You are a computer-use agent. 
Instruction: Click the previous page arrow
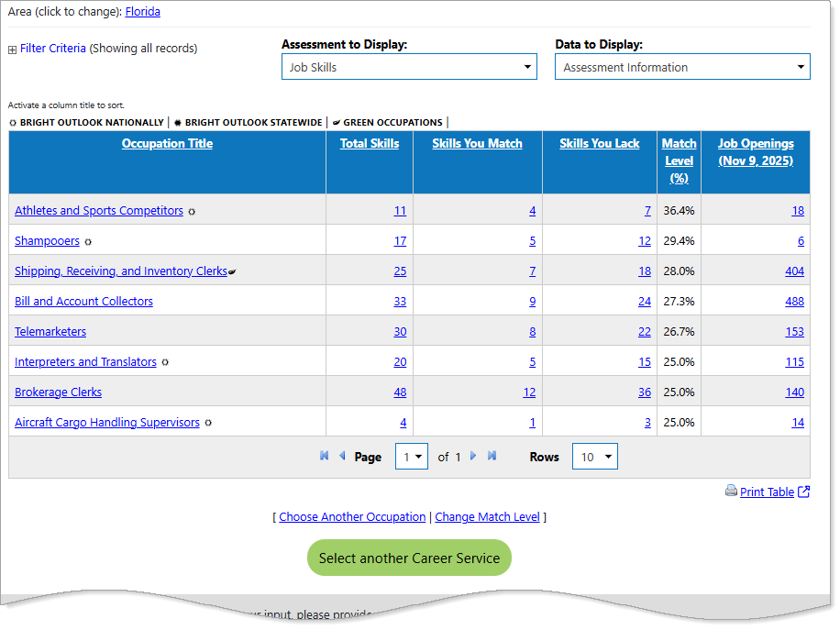coord(342,456)
